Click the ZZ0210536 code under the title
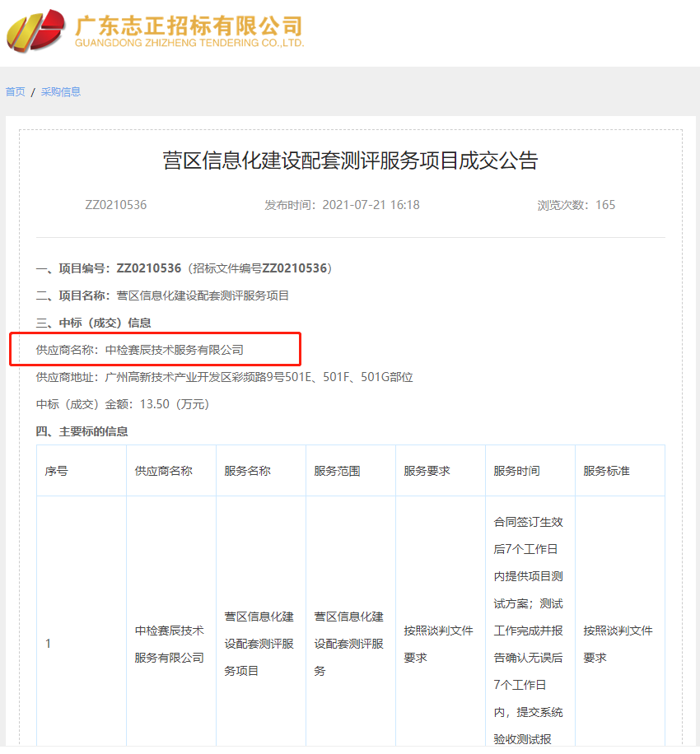The image size is (700, 754). [x=116, y=205]
